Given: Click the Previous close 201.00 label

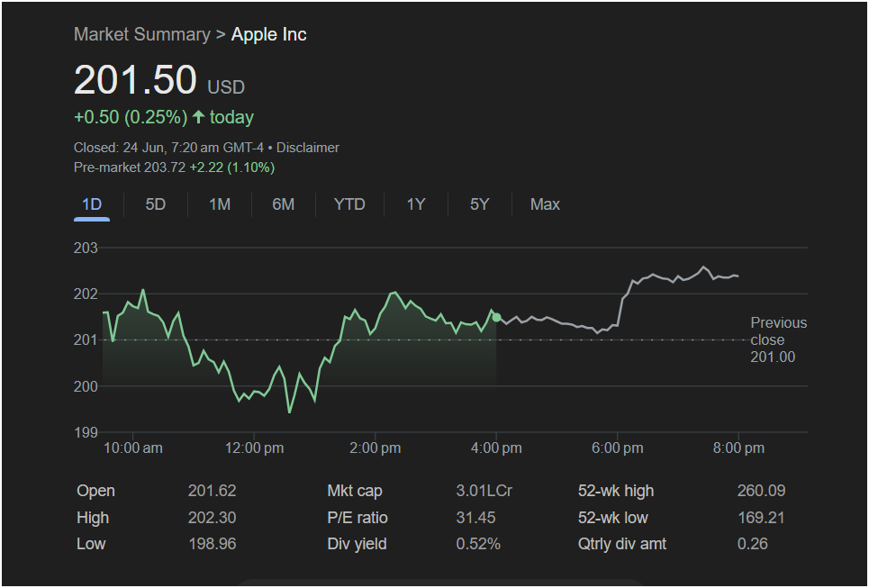Looking at the screenshot, I should [x=778, y=339].
